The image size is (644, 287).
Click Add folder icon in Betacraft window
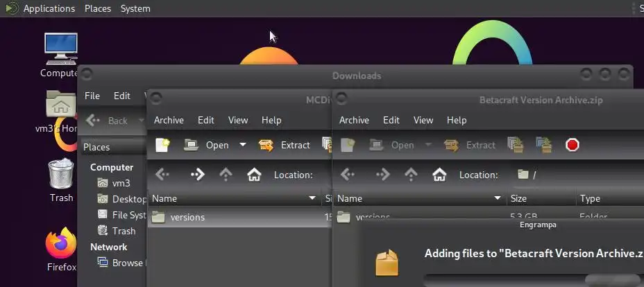[x=544, y=145]
